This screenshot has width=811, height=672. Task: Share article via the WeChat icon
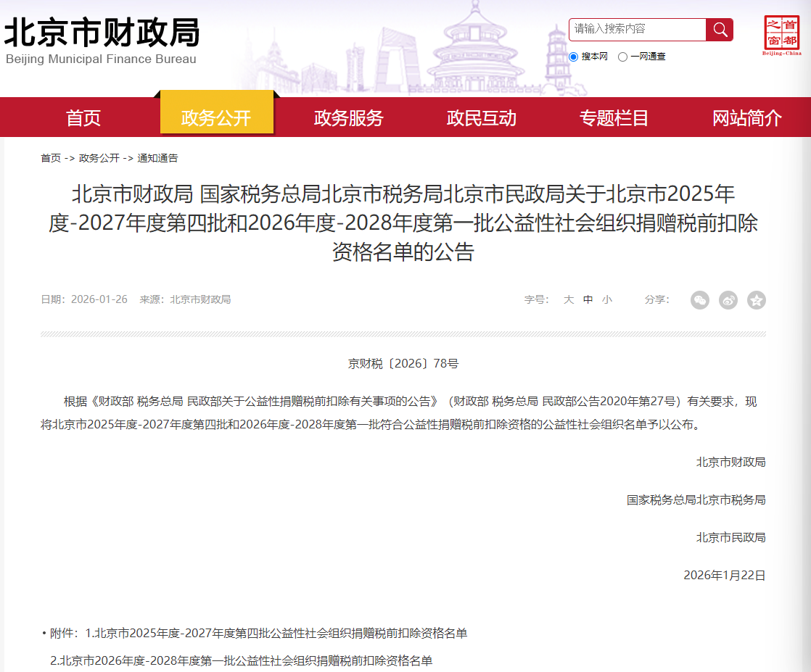[x=699, y=300]
